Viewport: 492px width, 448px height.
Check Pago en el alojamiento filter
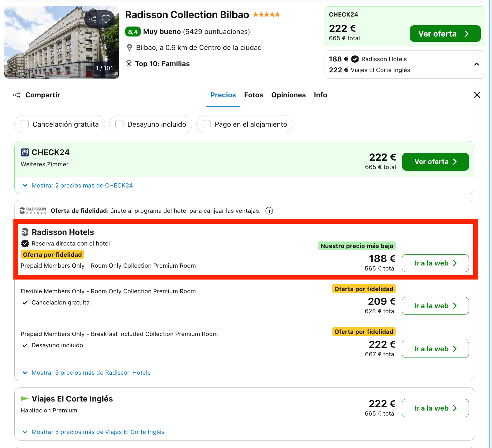[207, 124]
